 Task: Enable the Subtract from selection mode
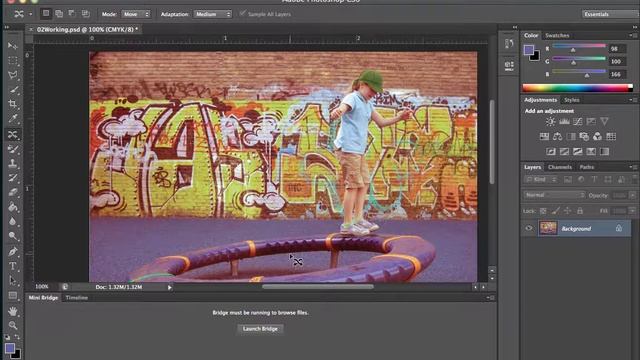pos(72,13)
